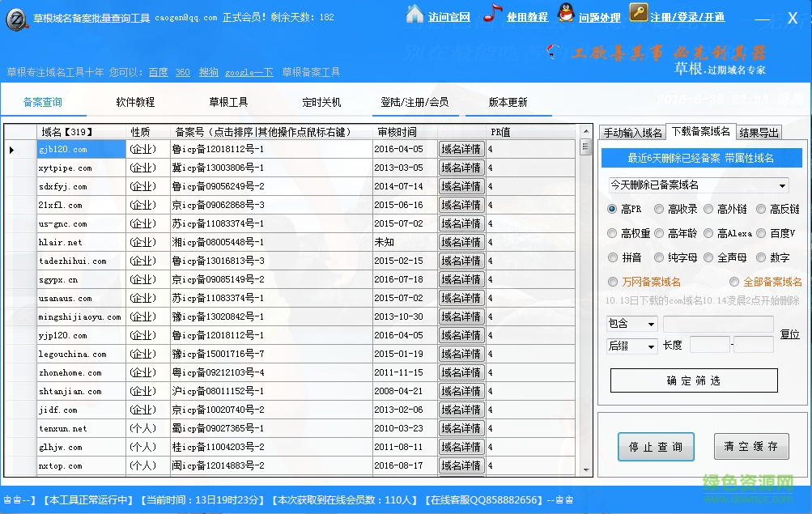Click 清空缓存 to clear cache
This screenshot has height=514, width=812.
pyautogui.click(x=750, y=446)
